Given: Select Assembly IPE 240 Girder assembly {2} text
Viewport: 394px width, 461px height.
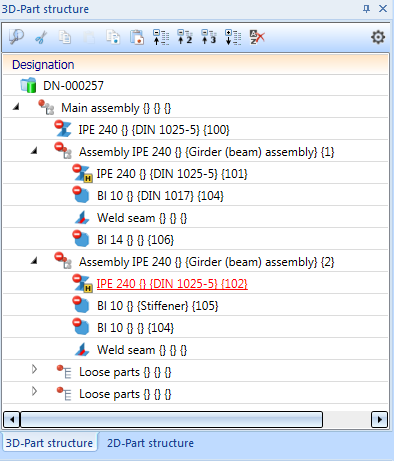Looking at the screenshot, I should pyautogui.click(x=207, y=262).
